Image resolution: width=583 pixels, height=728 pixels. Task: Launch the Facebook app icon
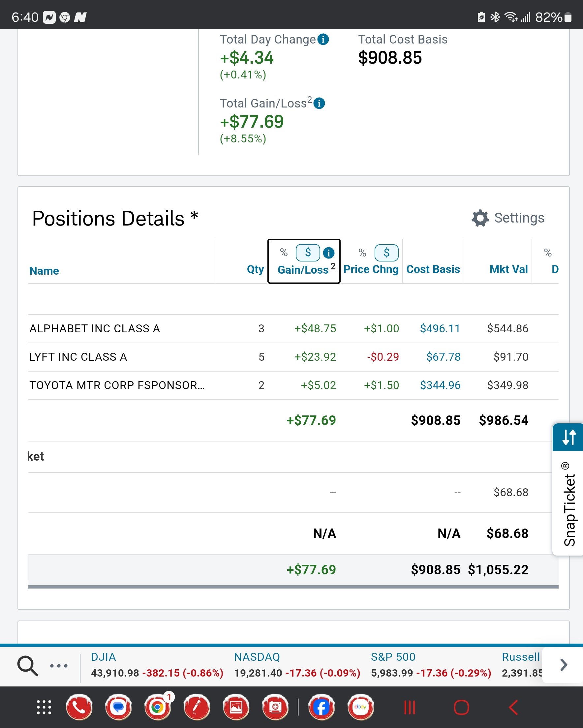point(321,707)
